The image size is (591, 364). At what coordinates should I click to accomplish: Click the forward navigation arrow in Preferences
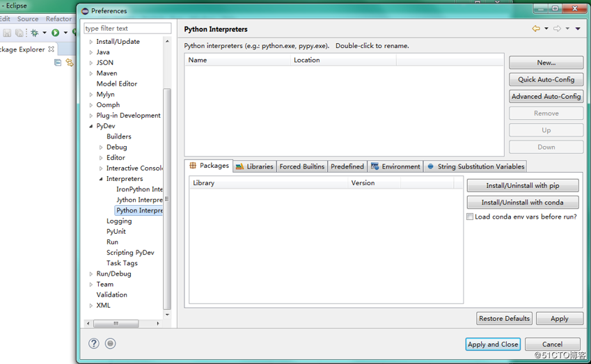point(557,29)
